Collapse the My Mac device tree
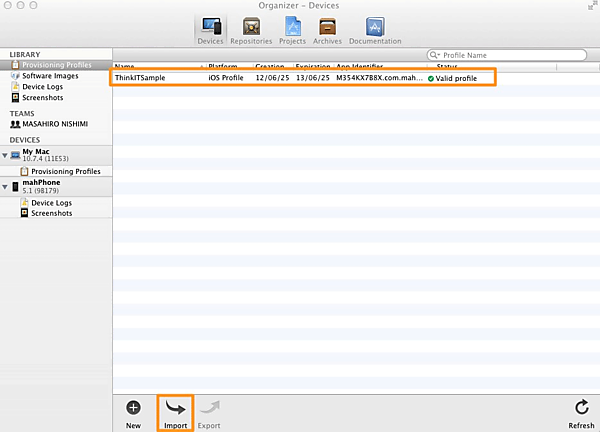Viewport: 600px width, 432px height. pyautogui.click(x=5, y=155)
